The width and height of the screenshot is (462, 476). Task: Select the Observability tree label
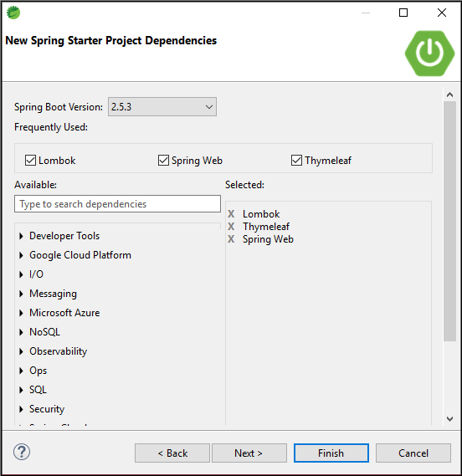click(59, 351)
